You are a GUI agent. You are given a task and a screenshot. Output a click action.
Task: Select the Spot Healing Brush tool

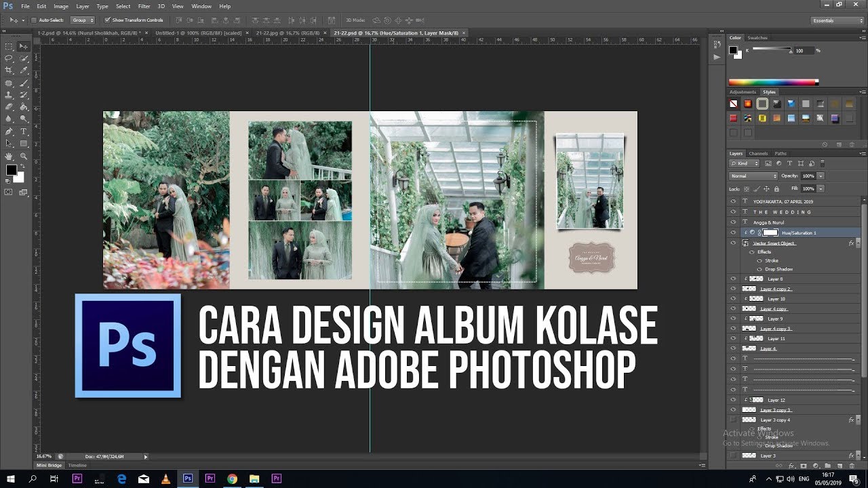coord(9,83)
